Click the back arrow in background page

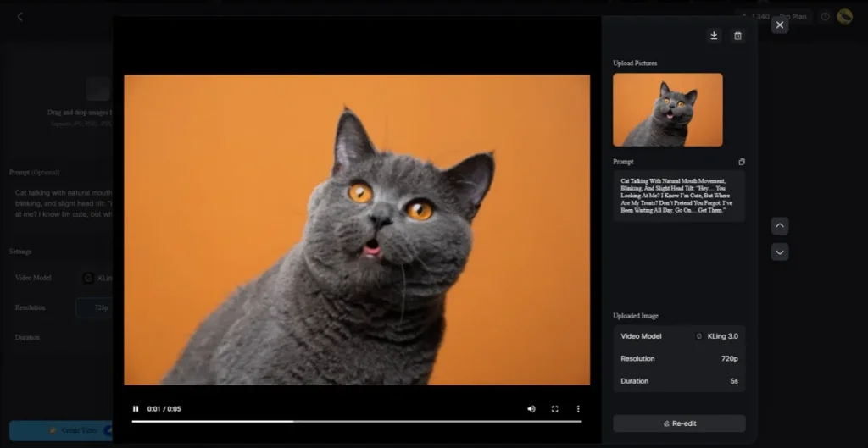[x=20, y=17]
